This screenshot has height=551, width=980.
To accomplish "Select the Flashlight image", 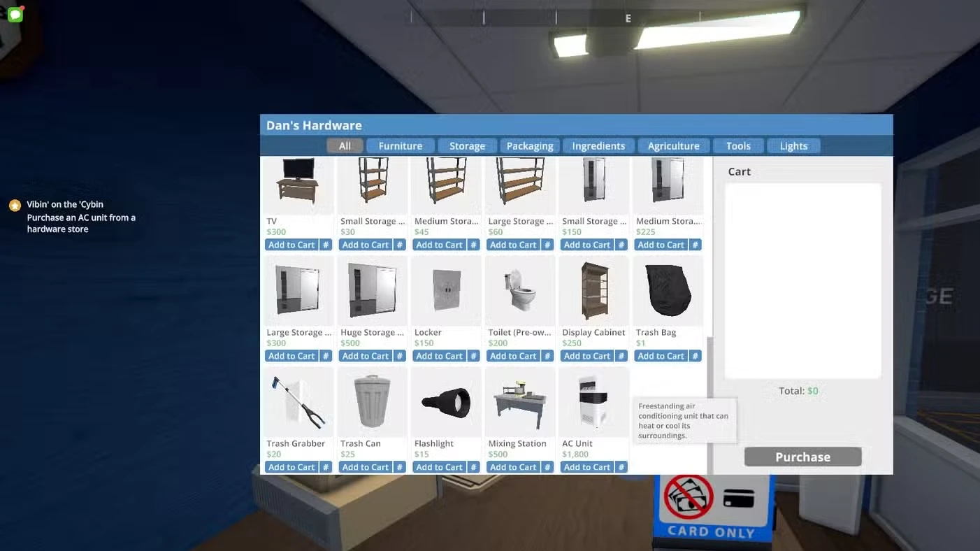I will 447,401.
